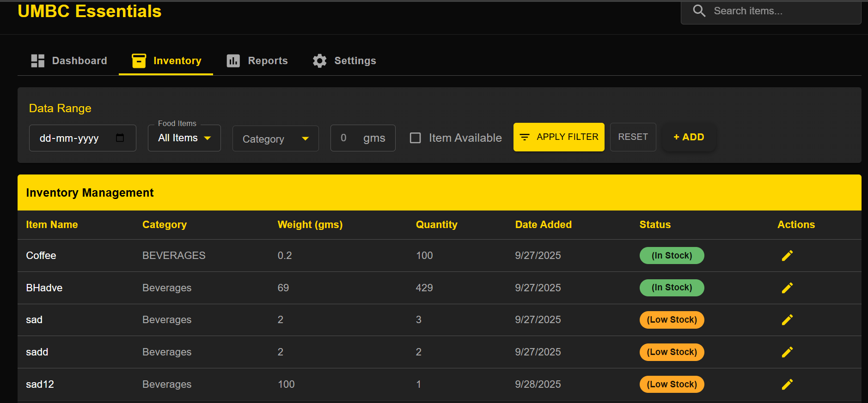Screen dimensions: 868x403
Task: Click the Quantity column header
Action: (x=437, y=225)
